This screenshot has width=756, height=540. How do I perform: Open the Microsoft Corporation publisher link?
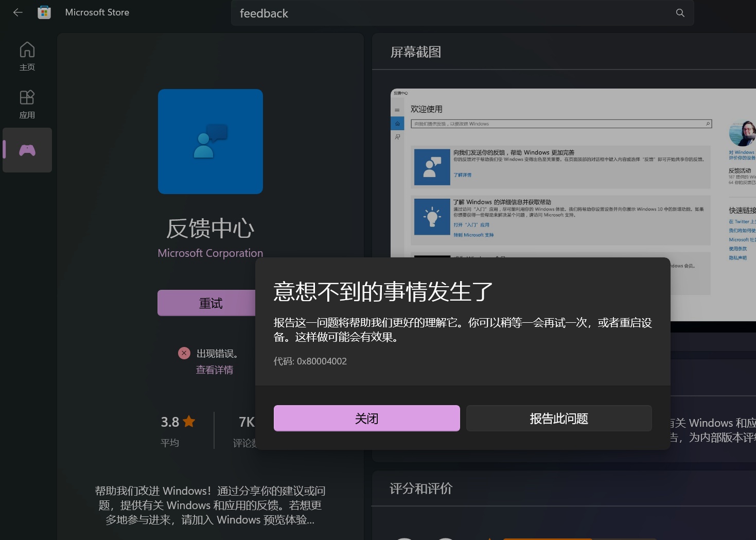tap(210, 253)
